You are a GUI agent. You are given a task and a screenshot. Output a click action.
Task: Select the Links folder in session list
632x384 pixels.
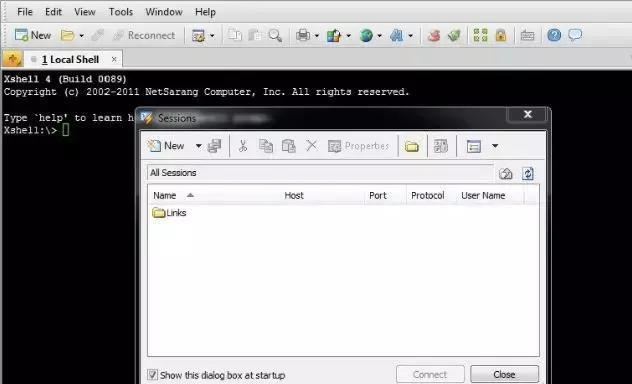[169, 213]
